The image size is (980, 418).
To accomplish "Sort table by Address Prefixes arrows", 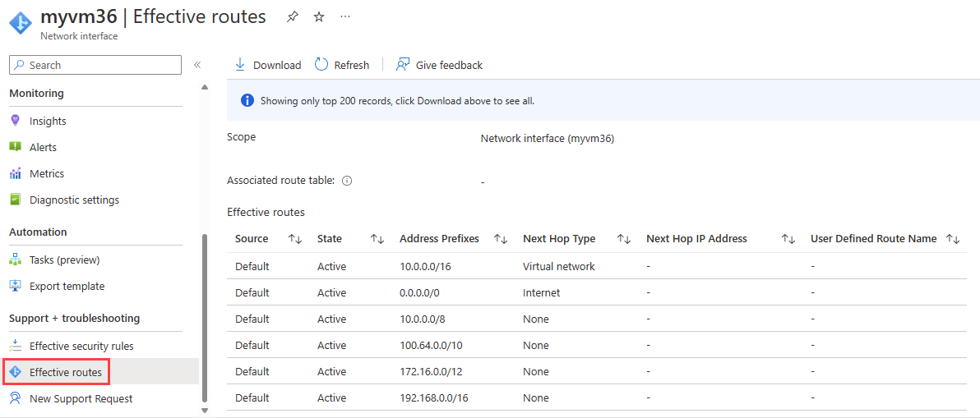I will coord(501,239).
